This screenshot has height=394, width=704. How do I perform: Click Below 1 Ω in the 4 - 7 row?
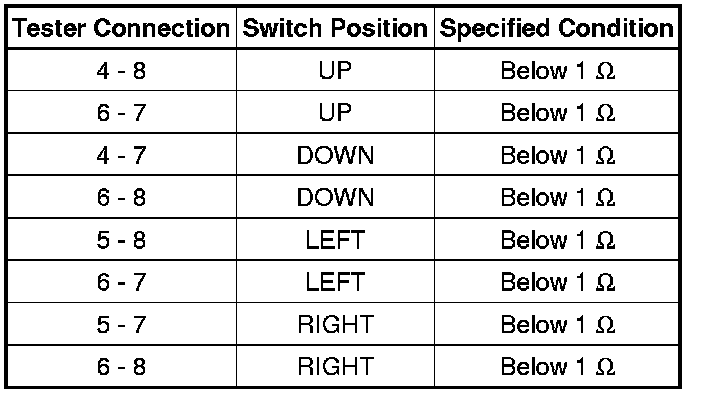[x=557, y=155]
